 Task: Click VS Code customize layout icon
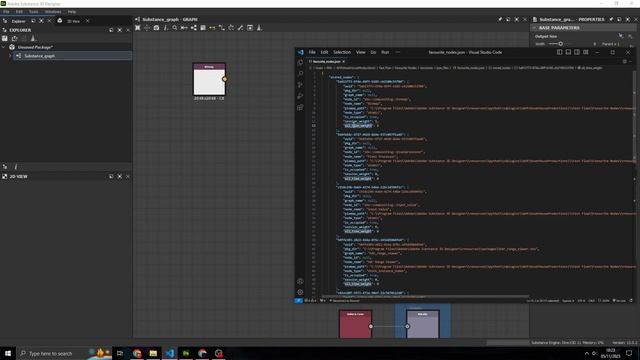(x=586, y=52)
